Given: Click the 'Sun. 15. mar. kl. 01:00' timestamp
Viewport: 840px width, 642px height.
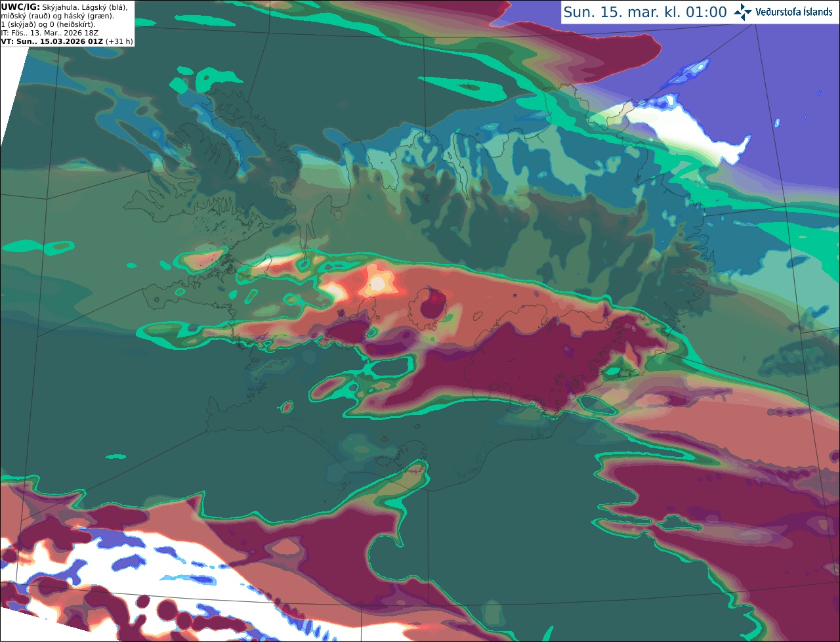Looking at the screenshot, I should tap(645, 12).
